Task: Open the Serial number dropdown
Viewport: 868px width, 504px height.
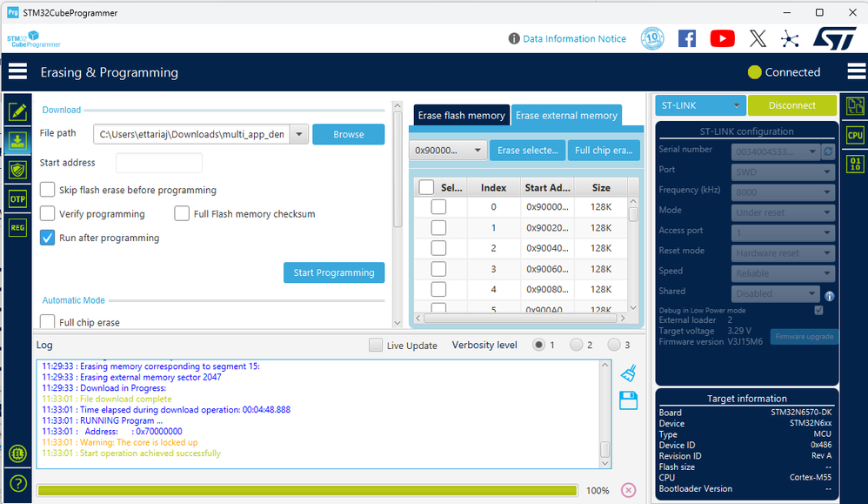Action: click(x=775, y=151)
